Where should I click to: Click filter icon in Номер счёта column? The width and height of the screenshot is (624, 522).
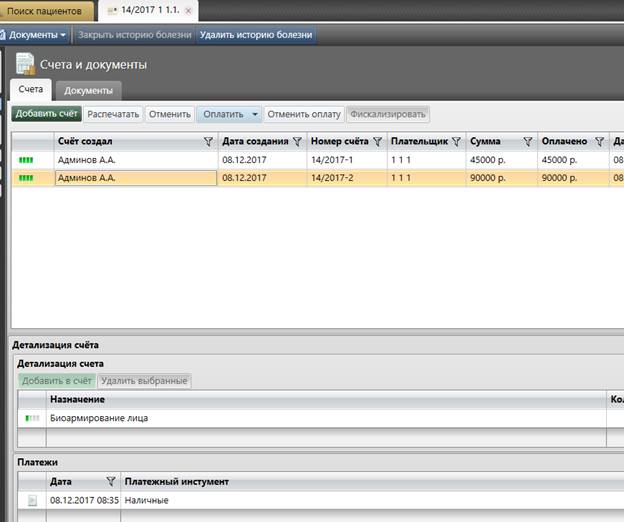pyautogui.click(x=377, y=142)
